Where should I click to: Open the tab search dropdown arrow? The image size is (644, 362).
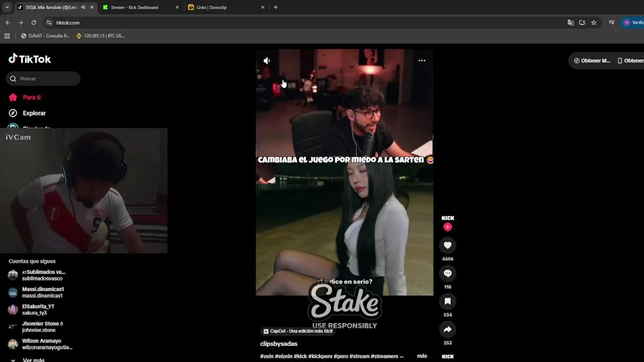(7, 8)
